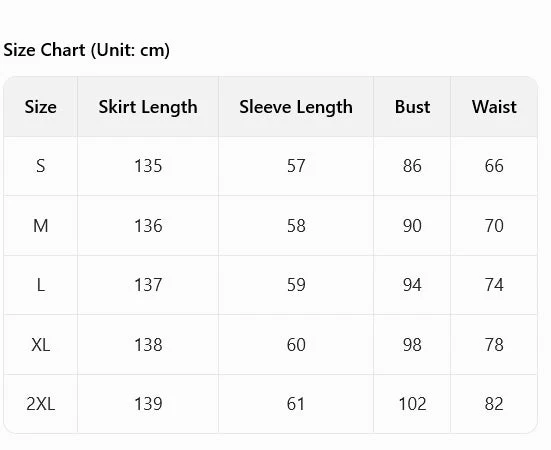Click the L size row label
Screen dimensions: 551x450
[40, 285]
